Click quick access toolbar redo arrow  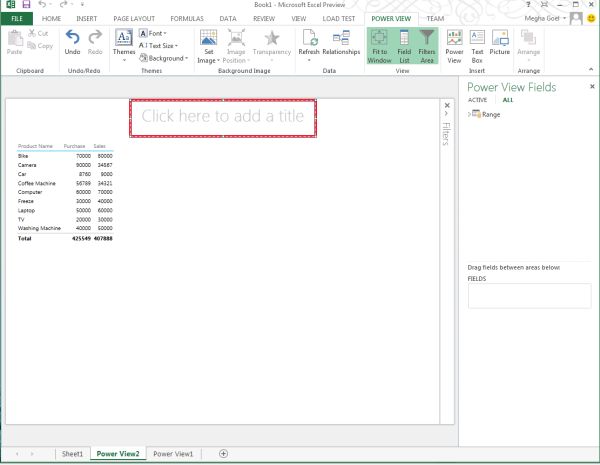click(x=64, y=5)
